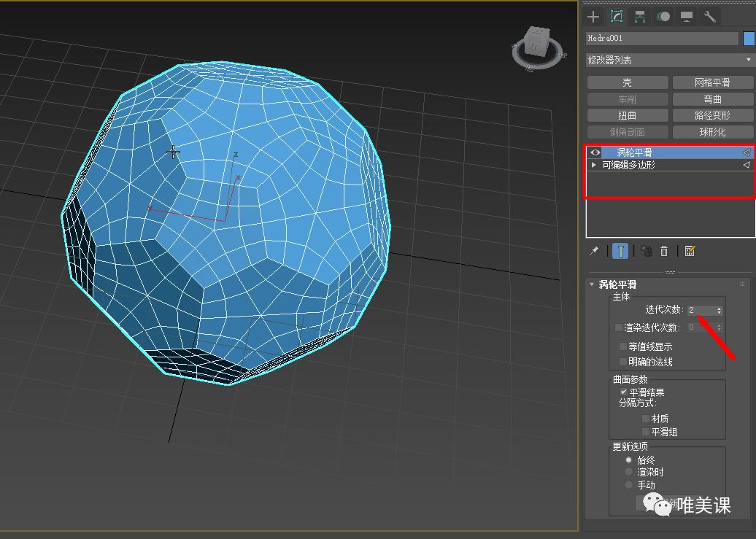This screenshot has height=539, width=756.
Task: Select the 渲染时 update radio button
Action: [x=629, y=472]
